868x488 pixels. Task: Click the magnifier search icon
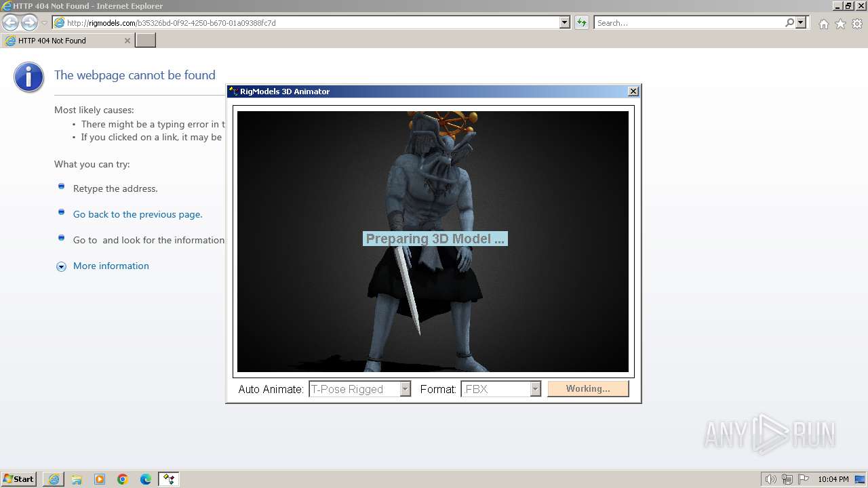(x=789, y=22)
